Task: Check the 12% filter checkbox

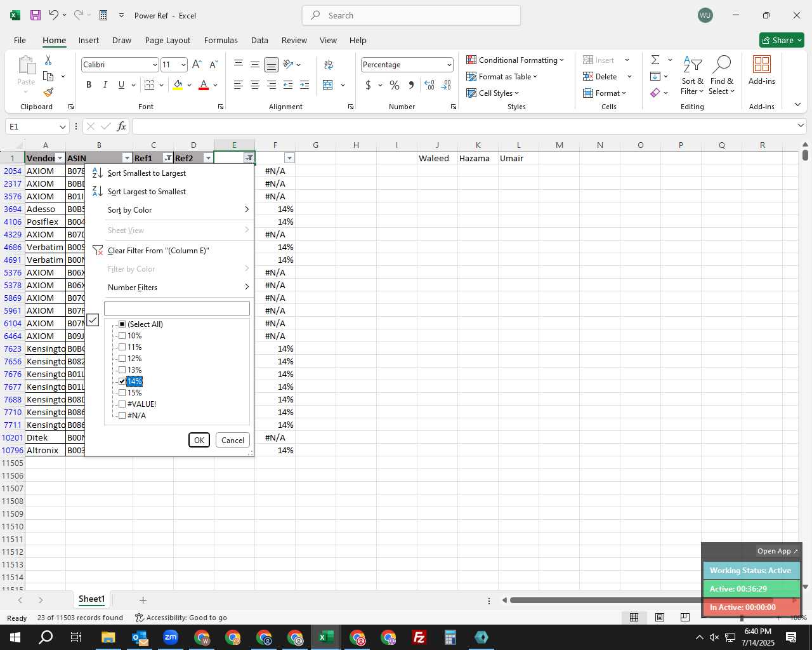Action: 122,358
